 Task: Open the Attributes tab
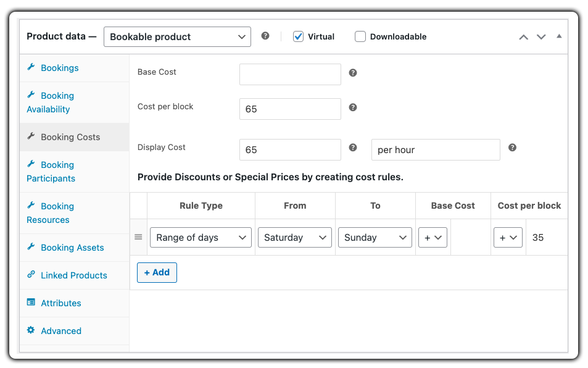tap(74, 303)
